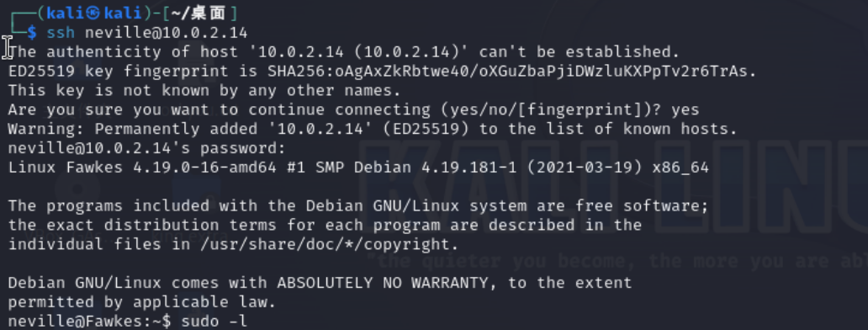
Task: Click the 'Linux Fawkes' kernel banner text
Action: pyautogui.click(x=66, y=168)
